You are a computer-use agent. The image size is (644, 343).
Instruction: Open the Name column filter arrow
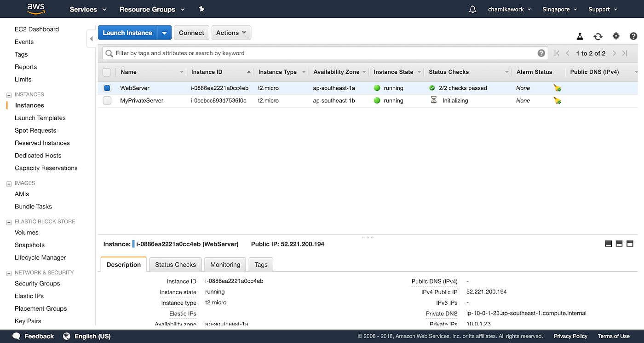point(182,72)
